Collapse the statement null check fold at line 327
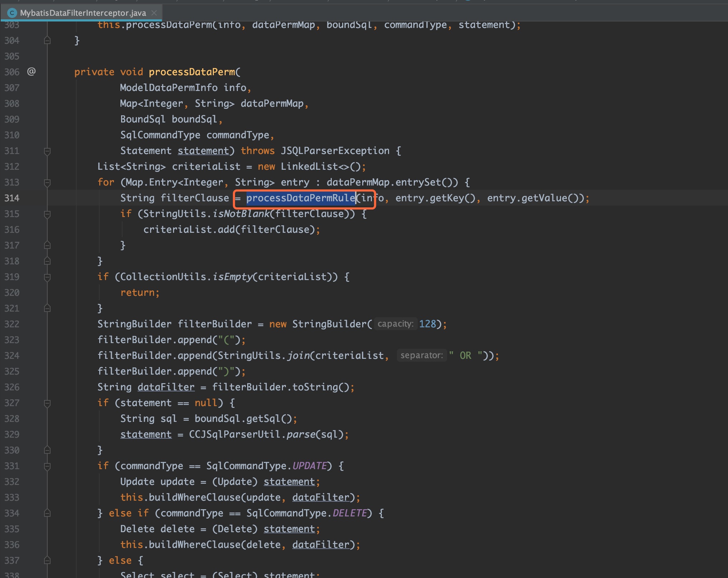The width and height of the screenshot is (728, 578). (x=47, y=403)
